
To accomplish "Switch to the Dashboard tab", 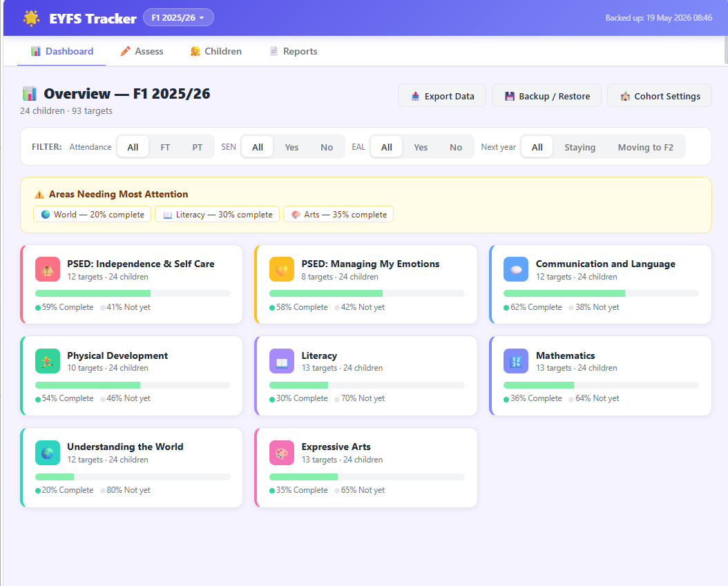I will pos(61,51).
